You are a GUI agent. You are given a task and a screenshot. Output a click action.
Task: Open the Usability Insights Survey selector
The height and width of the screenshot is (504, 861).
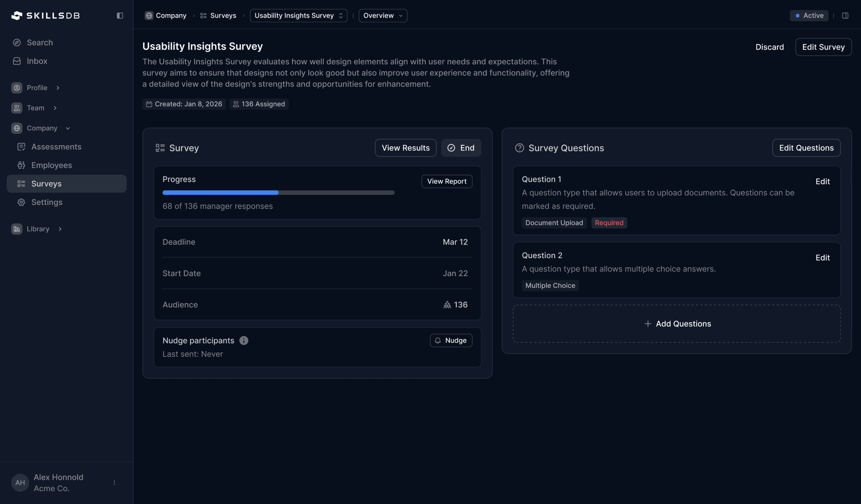(x=298, y=15)
